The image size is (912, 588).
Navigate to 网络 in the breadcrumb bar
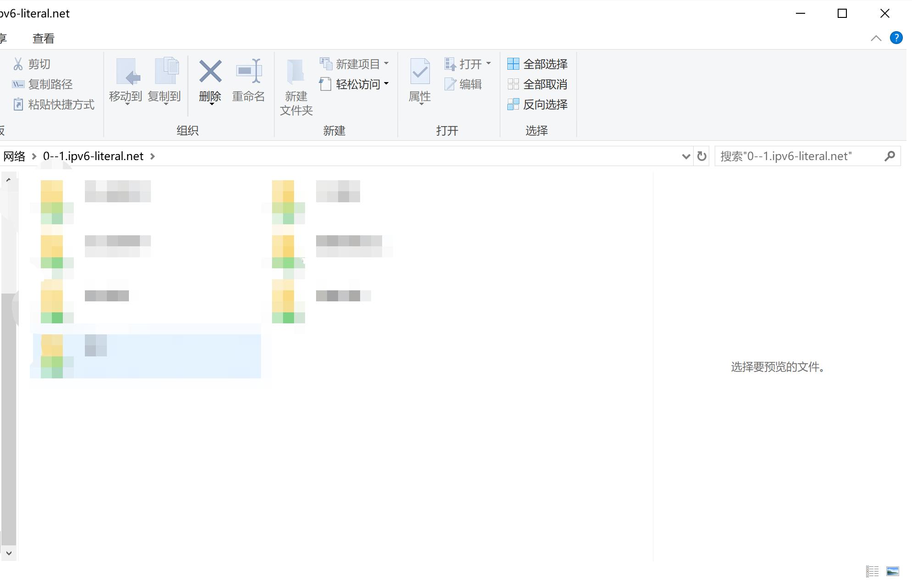click(x=14, y=156)
